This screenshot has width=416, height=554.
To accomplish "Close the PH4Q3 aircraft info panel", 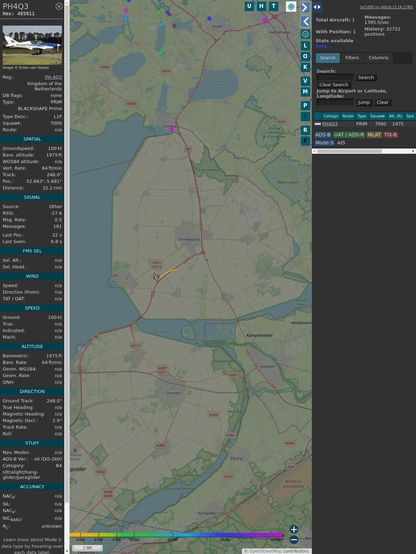I will click(x=59, y=6).
